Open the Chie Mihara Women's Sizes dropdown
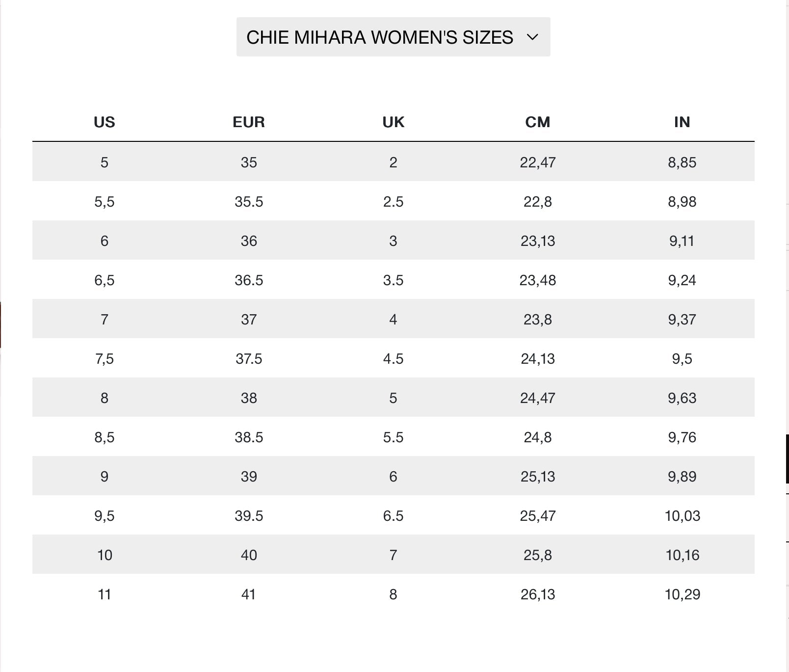The image size is (789, 672). [x=393, y=37]
